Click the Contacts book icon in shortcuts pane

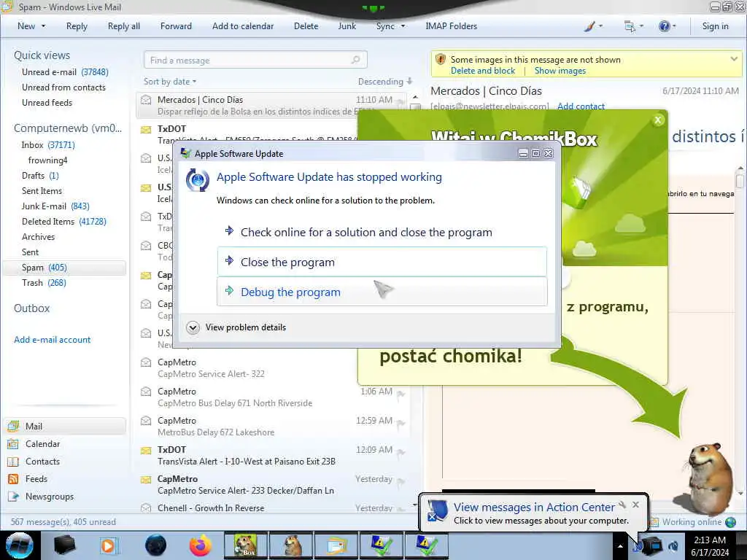click(x=13, y=462)
